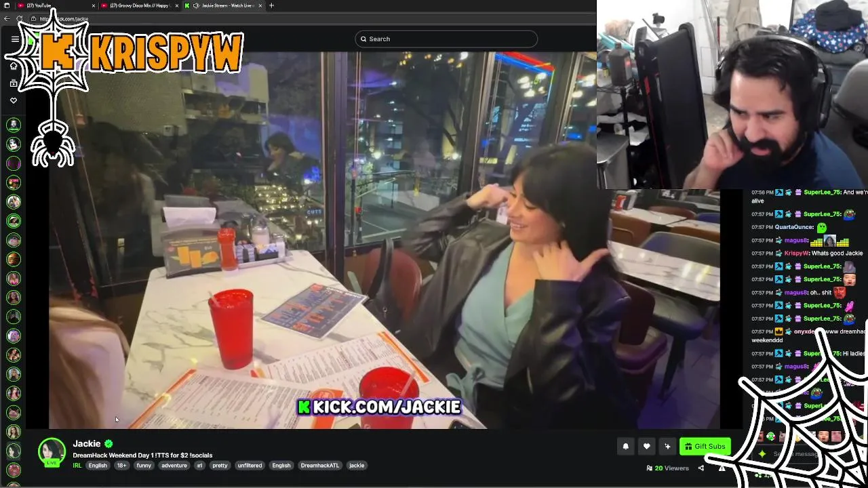Report the stream using the warning triangle icon
Image resolution: width=868 pixels, height=488 pixels.
pos(722,468)
